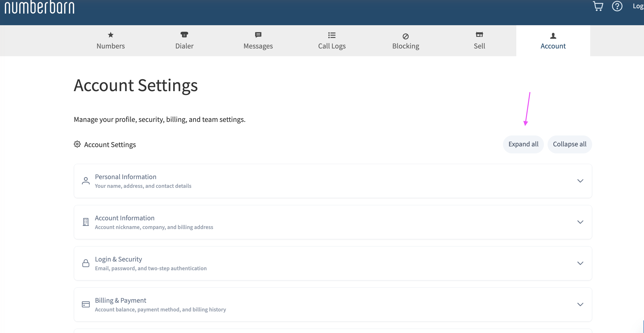Expand Account Information with its chevron
The height and width of the screenshot is (333, 644).
pyautogui.click(x=580, y=222)
